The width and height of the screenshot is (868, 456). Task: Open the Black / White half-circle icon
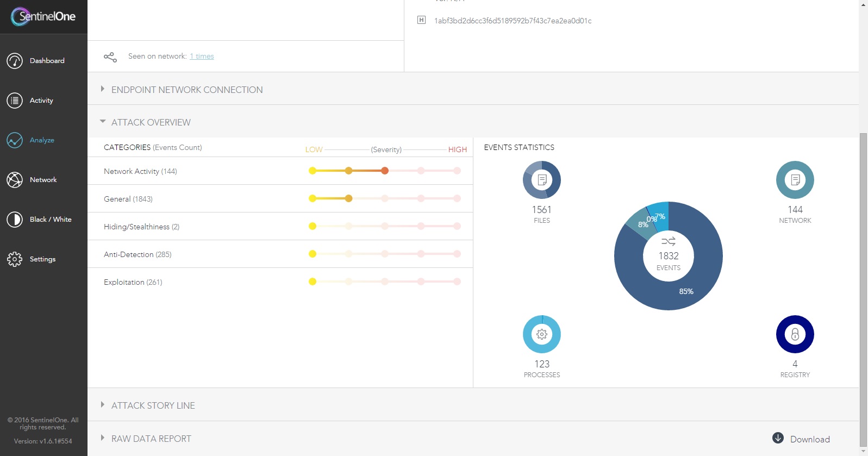coord(15,220)
